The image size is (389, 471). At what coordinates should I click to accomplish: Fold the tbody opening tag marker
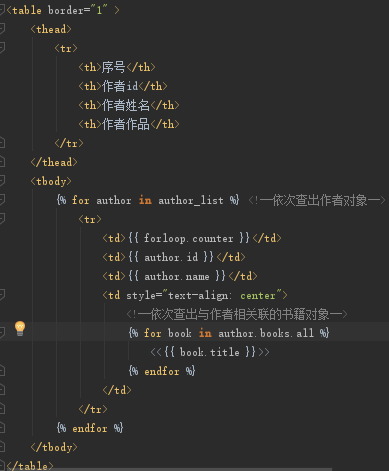point(2,181)
